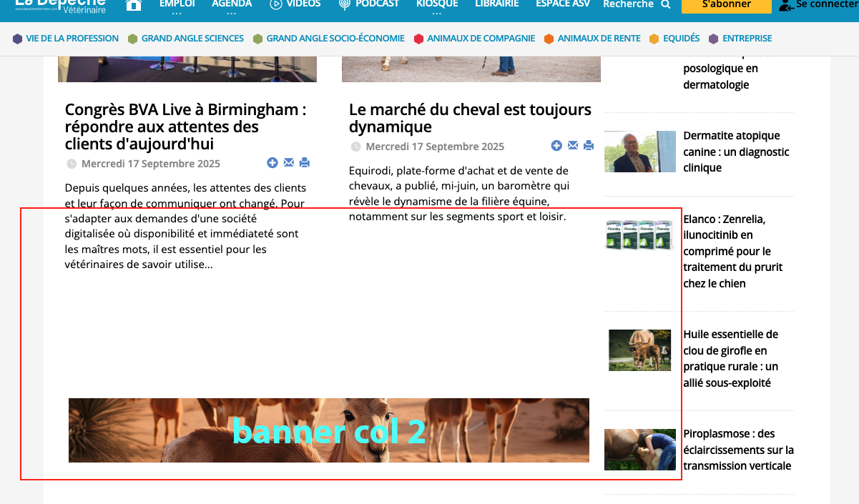This screenshot has width=859, height=504.
Task: Email the BVA Live Birmingham article
Action: (288, 163)
